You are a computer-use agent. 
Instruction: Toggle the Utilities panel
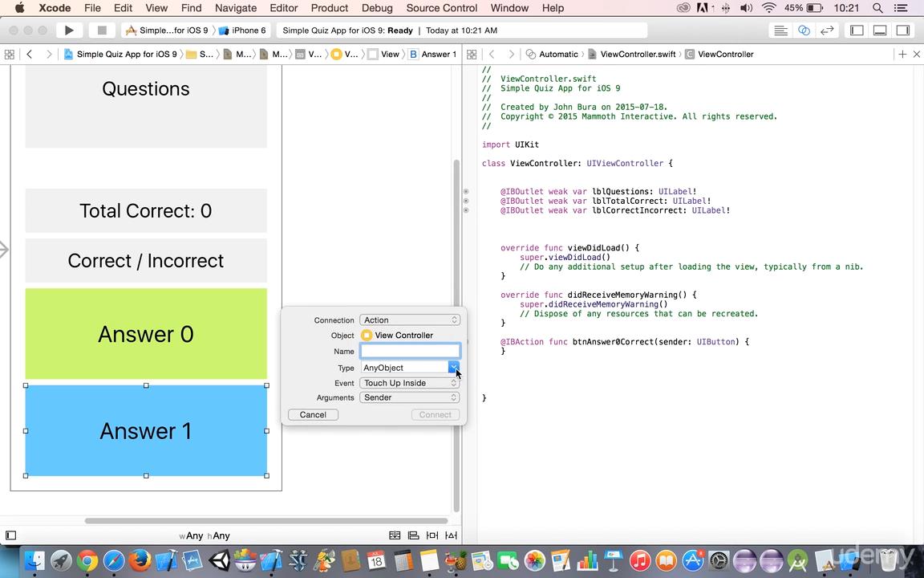[903, 30]
